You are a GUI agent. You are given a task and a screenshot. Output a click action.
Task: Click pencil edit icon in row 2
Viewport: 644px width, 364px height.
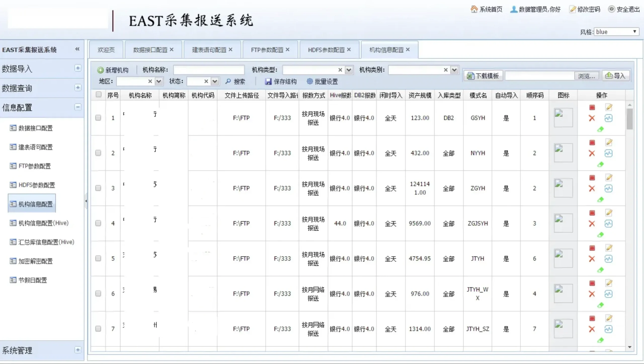[609, 143]
